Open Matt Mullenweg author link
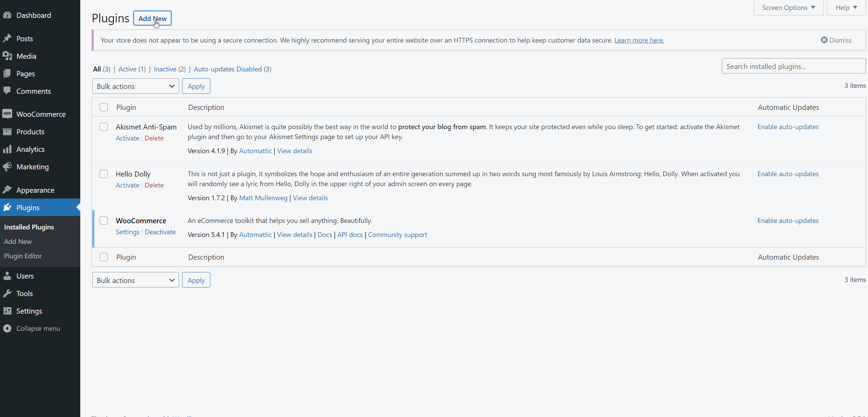The image size is (868, 417). point(263,198)
